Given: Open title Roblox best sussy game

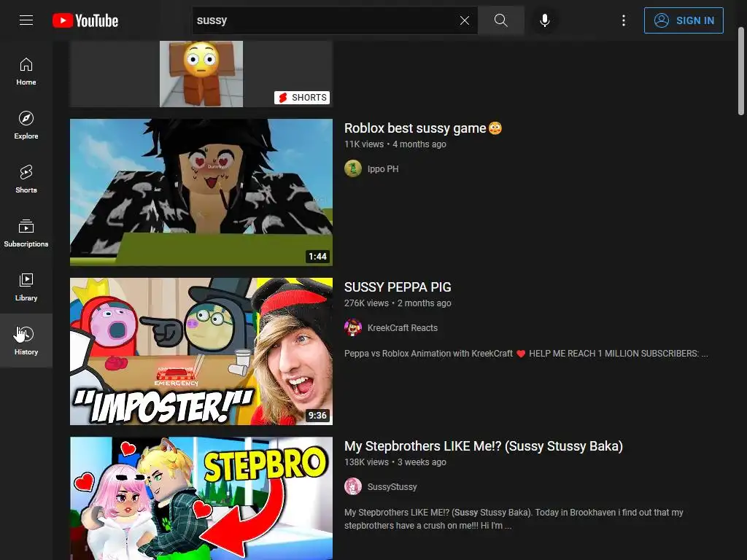Looking at the screenshot, I should 423,128.
